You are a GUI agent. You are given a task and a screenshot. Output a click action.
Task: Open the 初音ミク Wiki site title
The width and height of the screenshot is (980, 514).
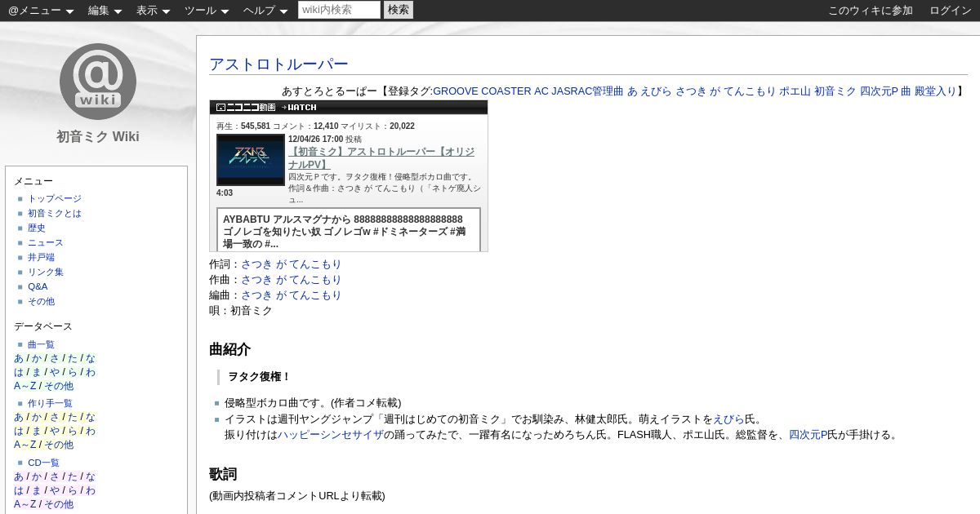click(x=98, y=136)
